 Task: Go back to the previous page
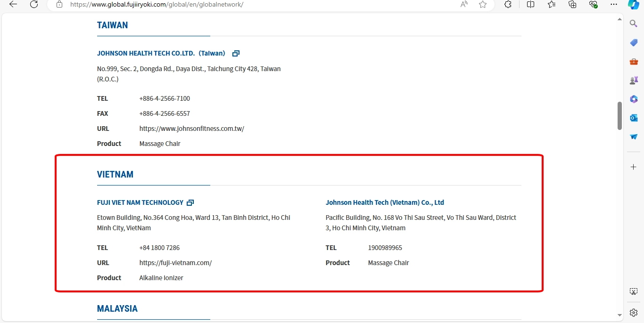[13, 4]
